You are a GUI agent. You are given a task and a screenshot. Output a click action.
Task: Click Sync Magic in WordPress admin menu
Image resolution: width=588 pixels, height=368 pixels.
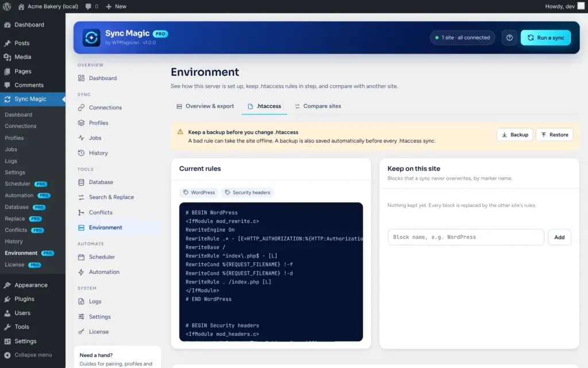(x=33, y=99)
